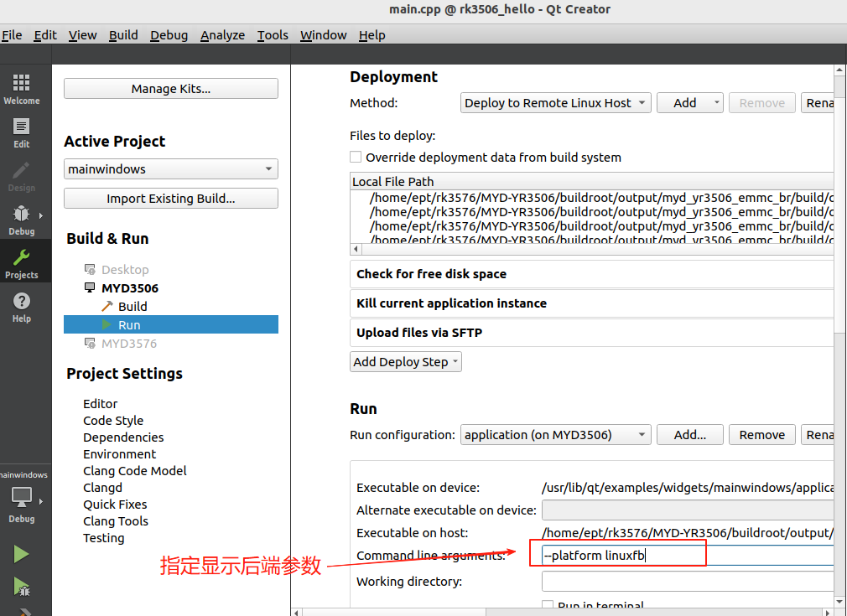
Task: Open the Build menu
Action: [123, 35]
